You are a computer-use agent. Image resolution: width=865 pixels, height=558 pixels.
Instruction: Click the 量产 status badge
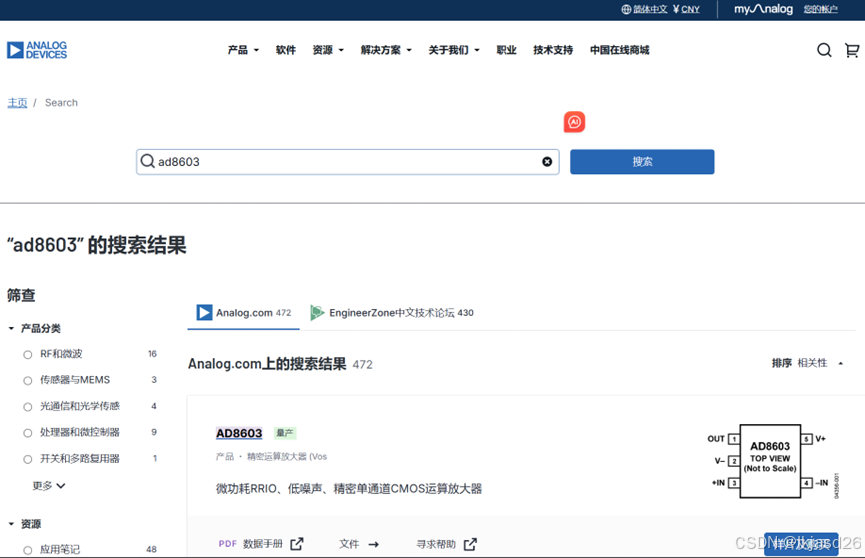click(x=285, y=433)
